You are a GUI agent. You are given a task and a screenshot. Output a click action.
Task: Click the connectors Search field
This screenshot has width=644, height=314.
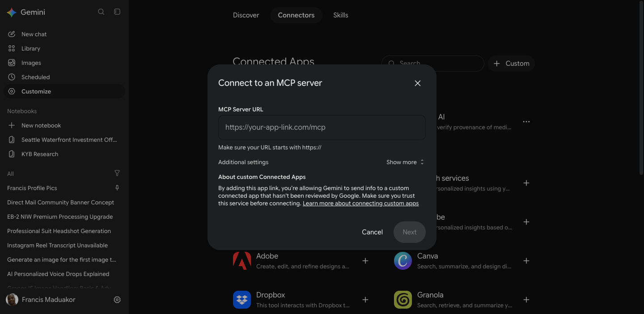tap(433, 64)
